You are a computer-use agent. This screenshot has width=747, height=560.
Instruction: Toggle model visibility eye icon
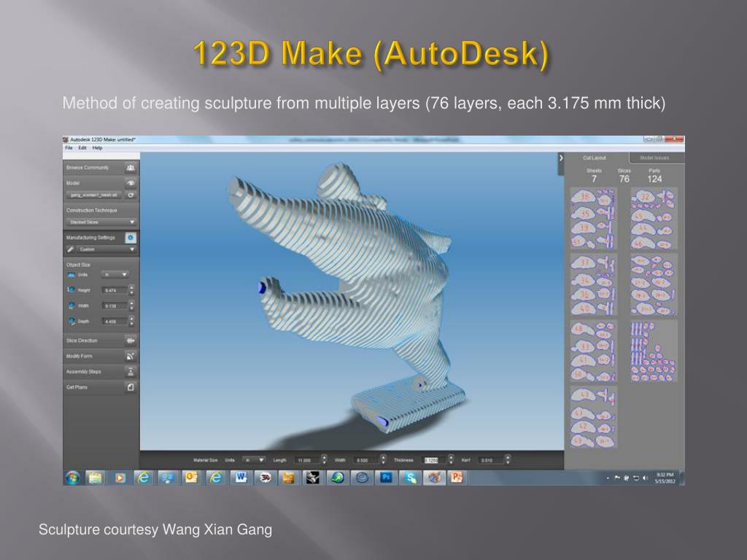pos(131,183)
